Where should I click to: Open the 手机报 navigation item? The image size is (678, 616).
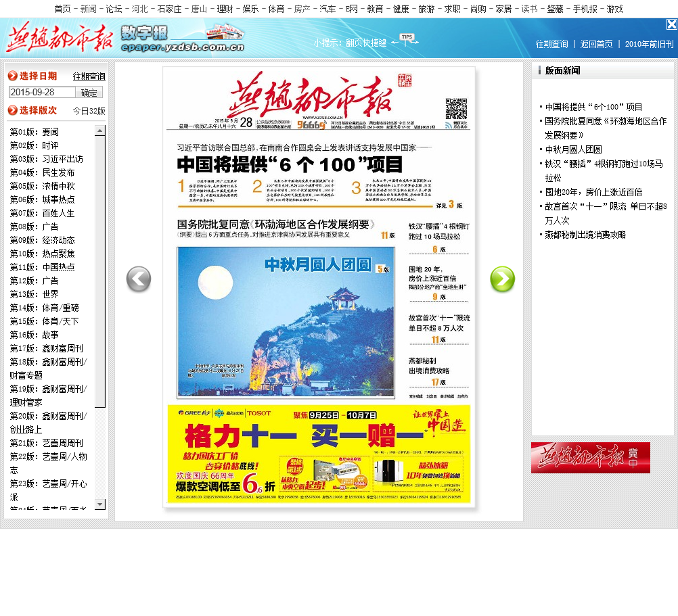tap(585, 9)
